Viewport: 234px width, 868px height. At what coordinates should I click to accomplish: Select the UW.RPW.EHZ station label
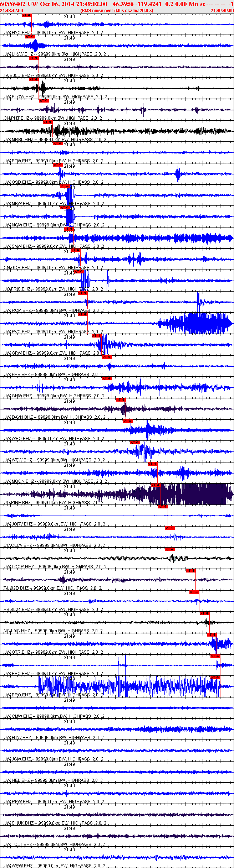(54, 802)
